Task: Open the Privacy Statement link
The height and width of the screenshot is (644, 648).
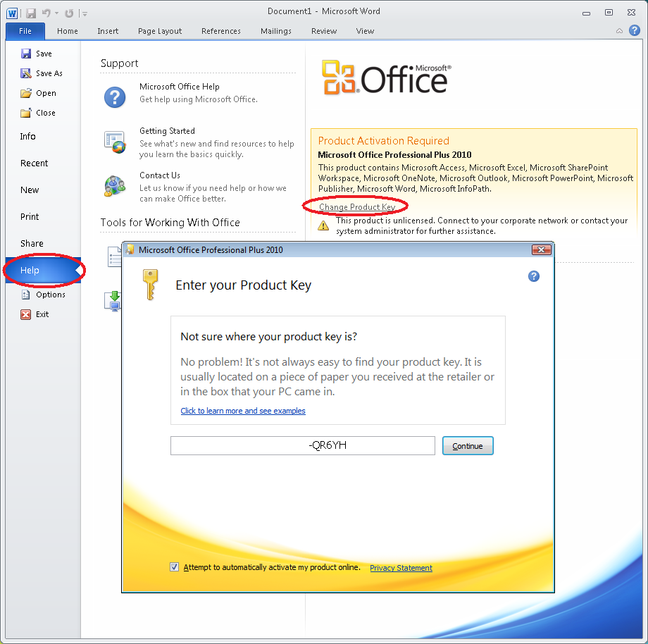Action: (401, 566)
